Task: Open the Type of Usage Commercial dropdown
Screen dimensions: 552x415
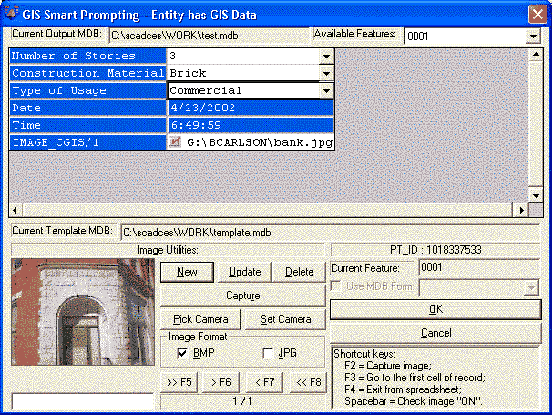Action: pyautogui.click(x=326, y=91)
